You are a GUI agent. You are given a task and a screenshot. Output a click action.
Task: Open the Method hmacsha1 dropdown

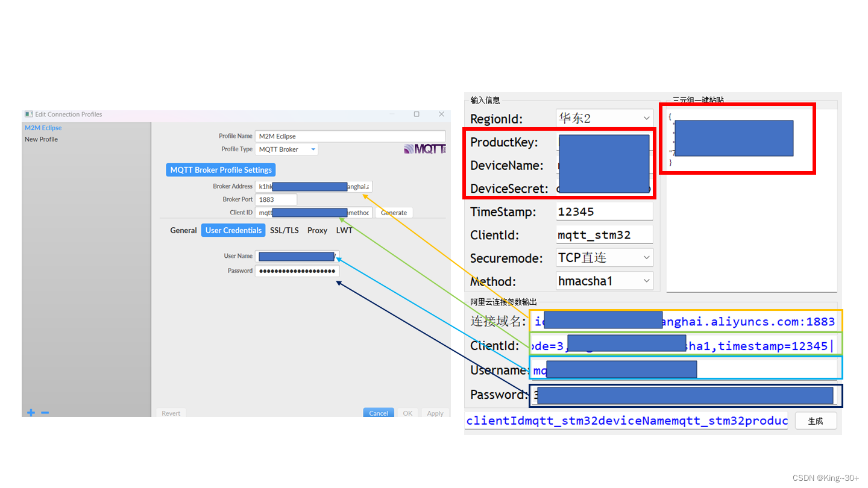[x=605, y=281]
